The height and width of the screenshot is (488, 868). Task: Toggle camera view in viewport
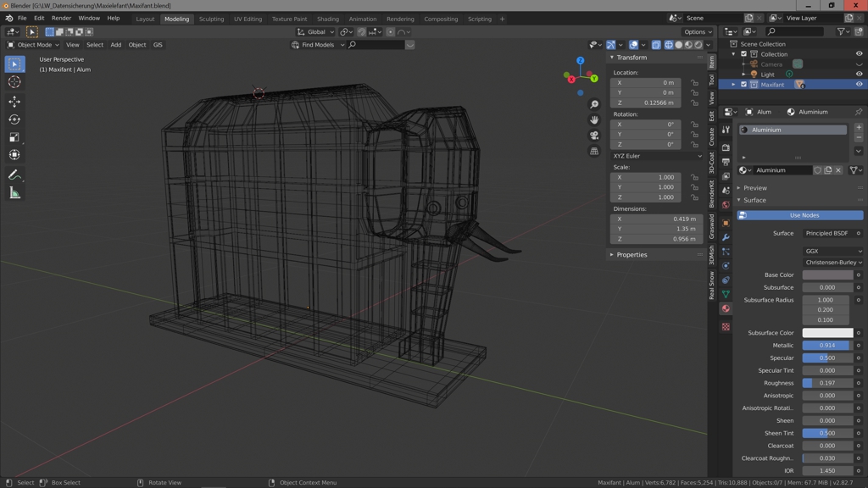tap(594, 136)
